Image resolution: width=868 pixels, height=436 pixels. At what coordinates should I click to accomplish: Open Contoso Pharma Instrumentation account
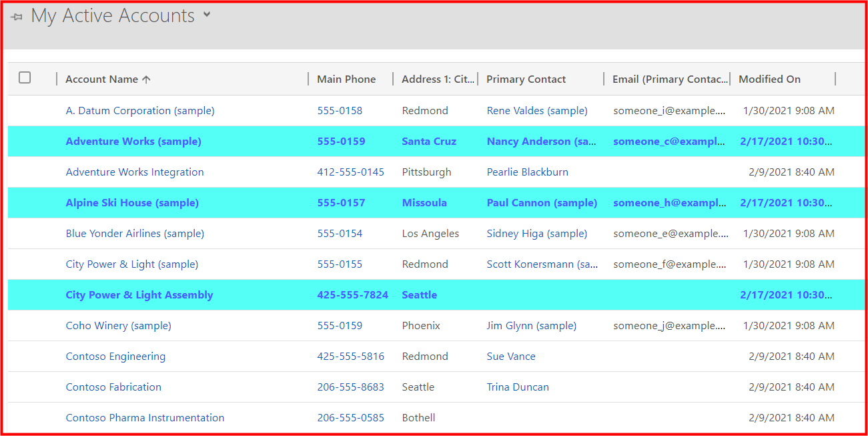pyautogui.click(x=145, y=418)
